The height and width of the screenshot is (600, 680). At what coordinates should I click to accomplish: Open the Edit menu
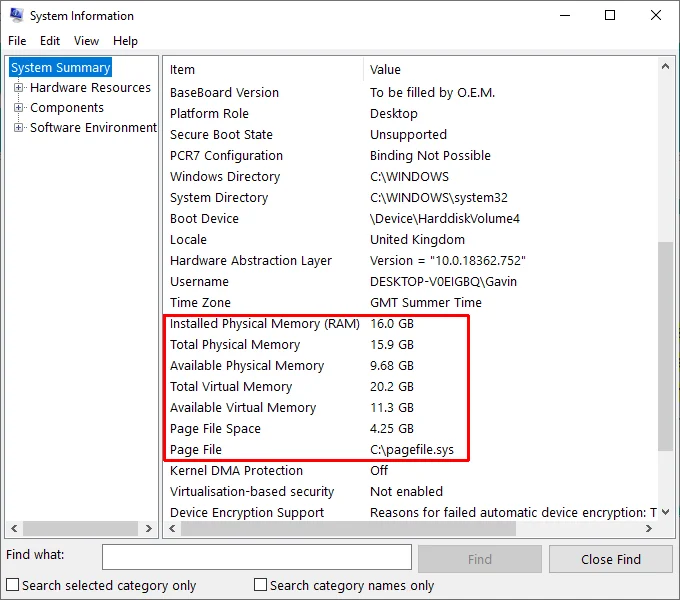(x=50, y=41)
